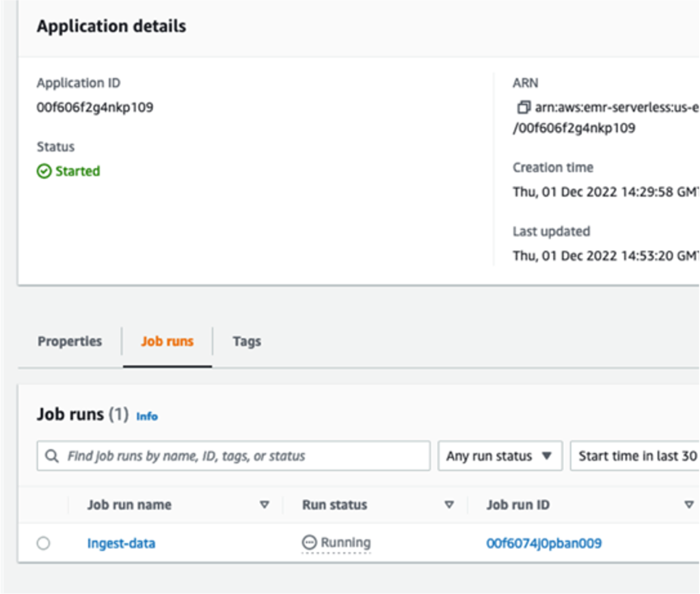Screen dimensions: 700x594
Task: Open the Any run status dropdown
Action: pyautogui.click(x=500, y=456)
